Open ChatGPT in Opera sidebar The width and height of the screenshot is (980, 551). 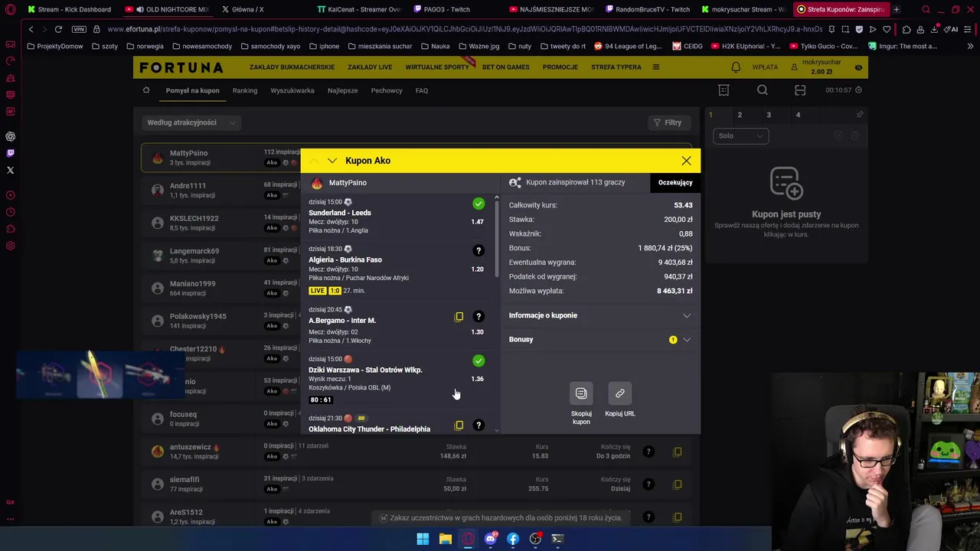tap(11, 136)
